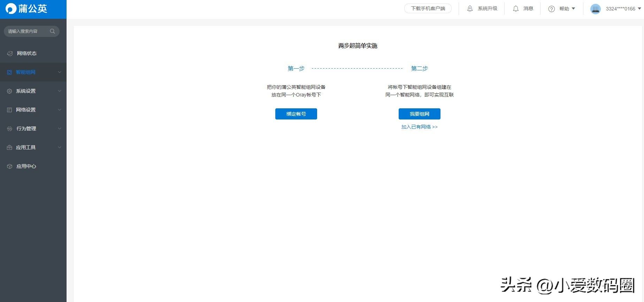Image resolution: width=644 pixels, height=302 pixels.
Task: Click the 行为管理 icon
Action: pyautogui.click(x=9, y=129)
